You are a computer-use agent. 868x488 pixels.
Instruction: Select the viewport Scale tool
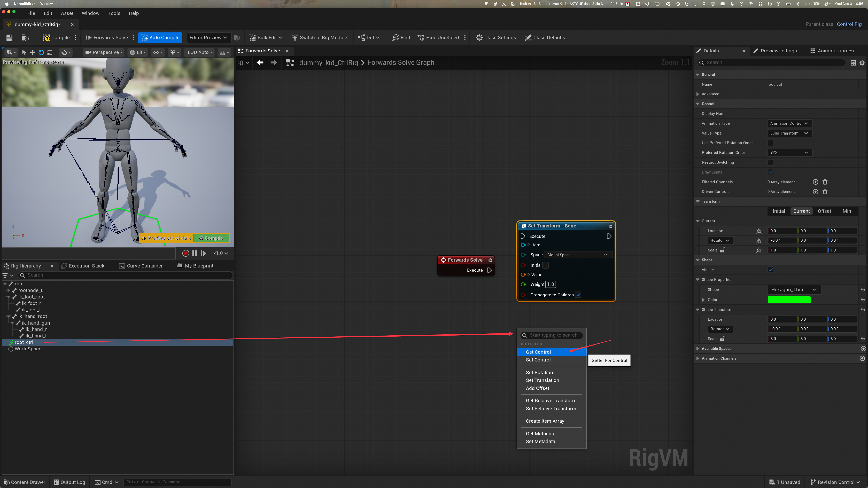click(x=50, y=53)
